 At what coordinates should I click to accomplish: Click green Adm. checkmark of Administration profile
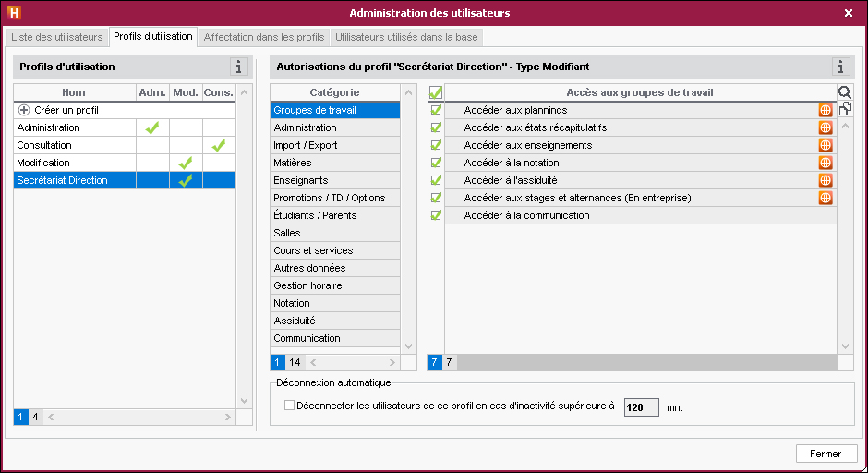152,127
